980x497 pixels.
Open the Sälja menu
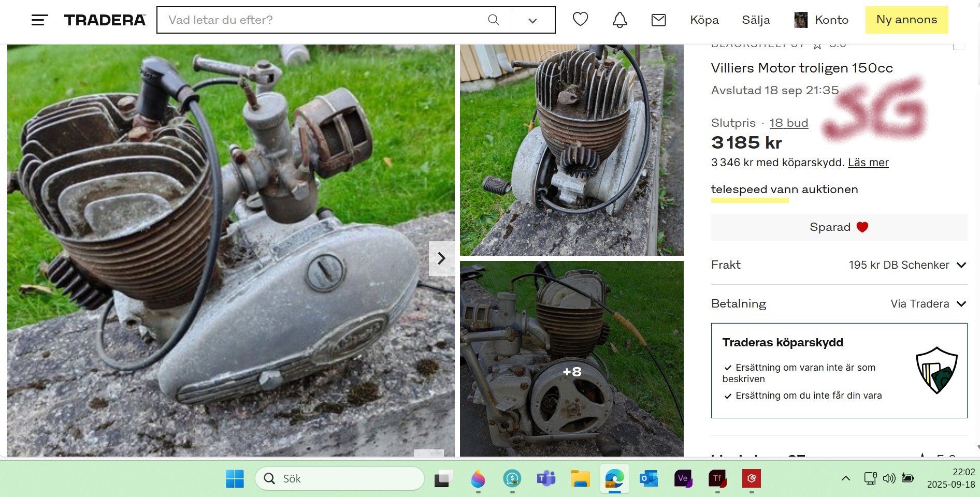[756, 20]
